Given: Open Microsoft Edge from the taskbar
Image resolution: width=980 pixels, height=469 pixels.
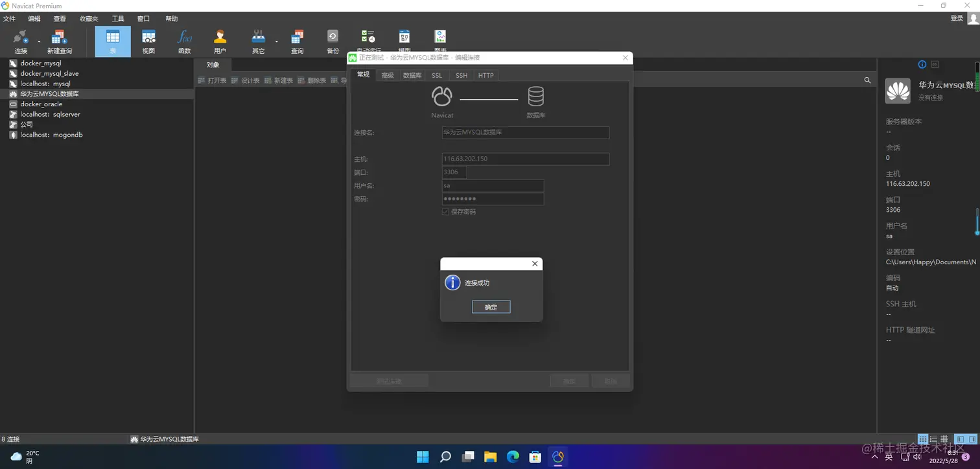Looking at the screenshot, I should pos(513,457).
